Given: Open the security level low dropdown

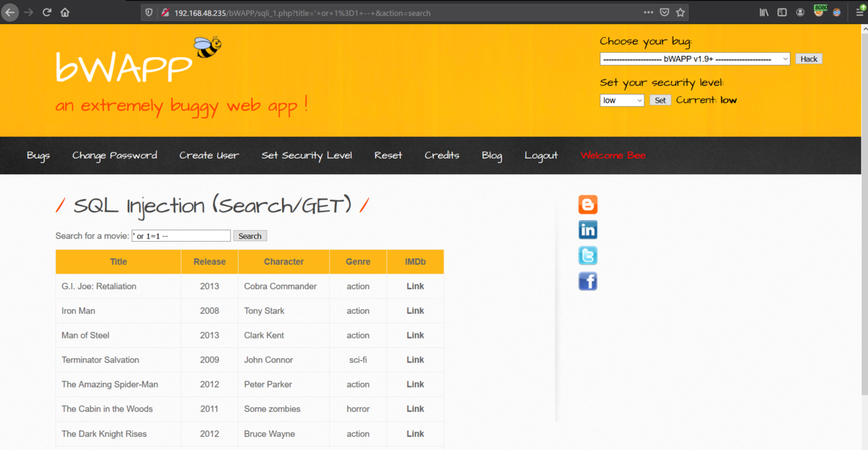Looking at the screenshot, I should [622, 101].
